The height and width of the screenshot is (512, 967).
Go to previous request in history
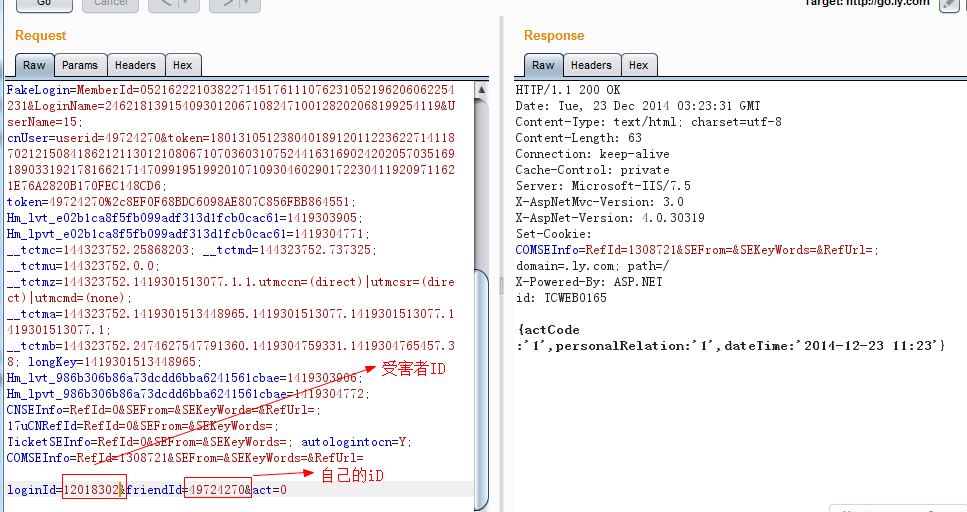click(x=165, y=4)
